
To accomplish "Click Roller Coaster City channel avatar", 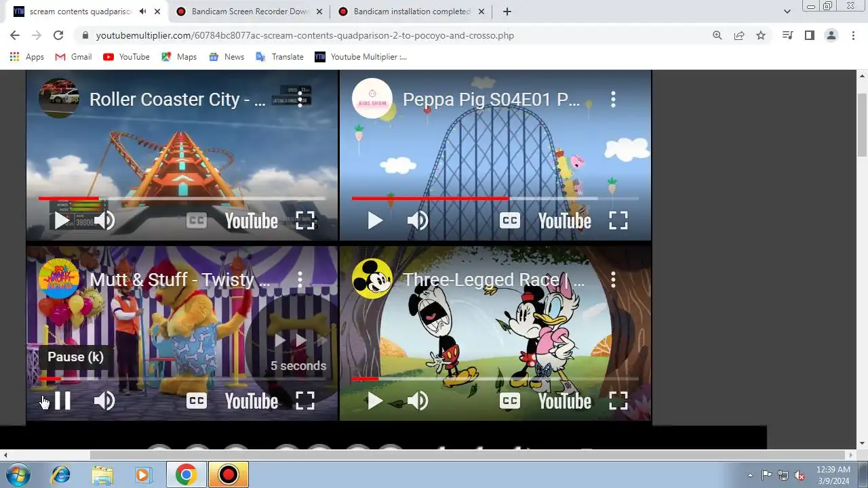I will [x=59, y=99].
